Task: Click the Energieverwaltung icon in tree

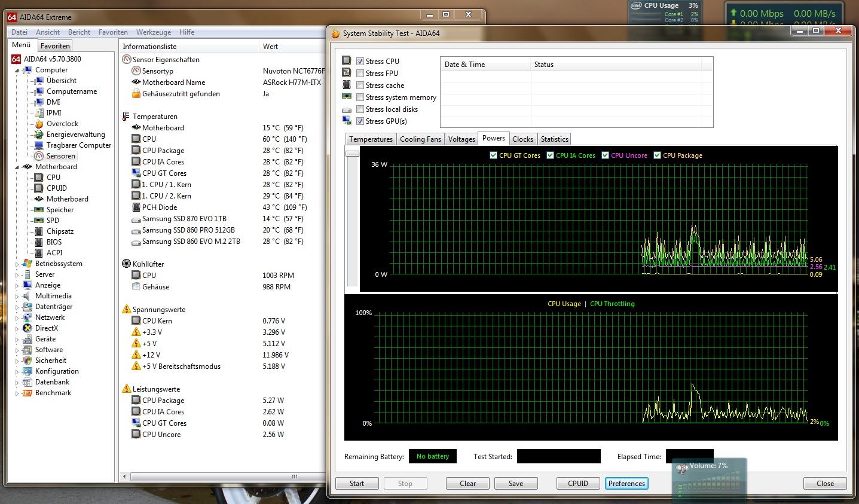Action: (x=39, y=135)
